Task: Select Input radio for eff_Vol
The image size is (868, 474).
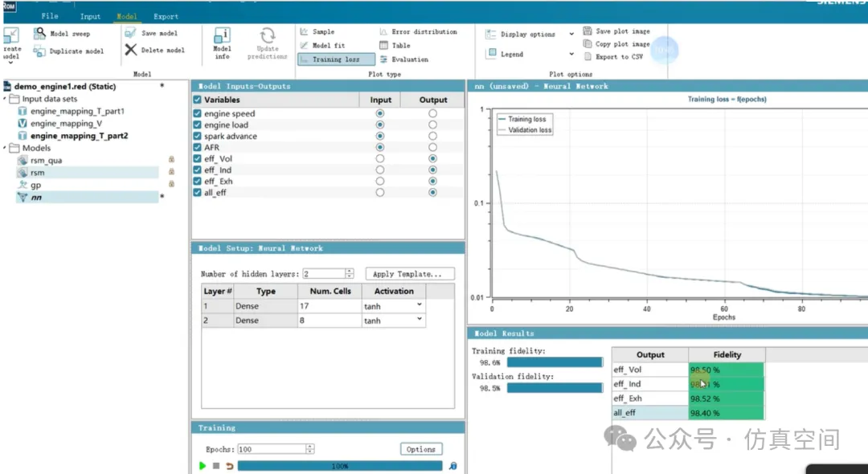Action: click(x=380, y=159)
